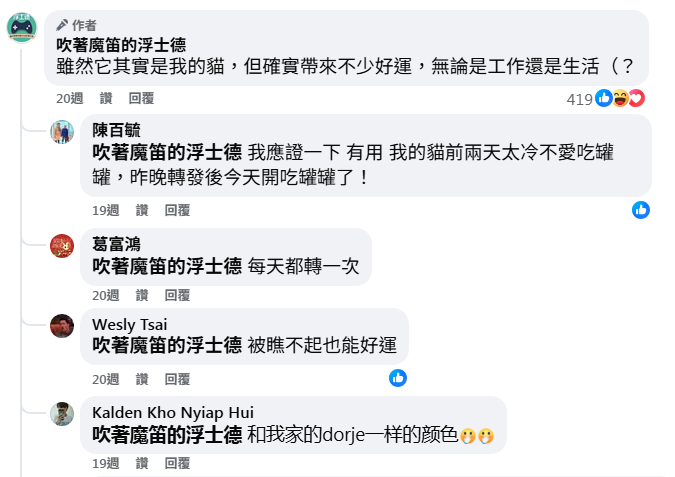Viewport: 675px width, 477px height.
Task: Open the 吹著魔笛的浮士德 author name link
Action: 121,45
